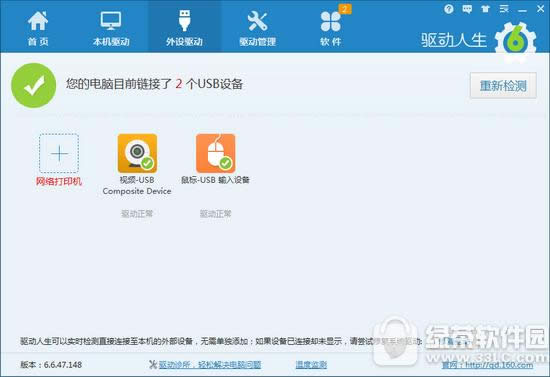Click the USB device count text
Screen dimensions: 550x377
[154, 84]
